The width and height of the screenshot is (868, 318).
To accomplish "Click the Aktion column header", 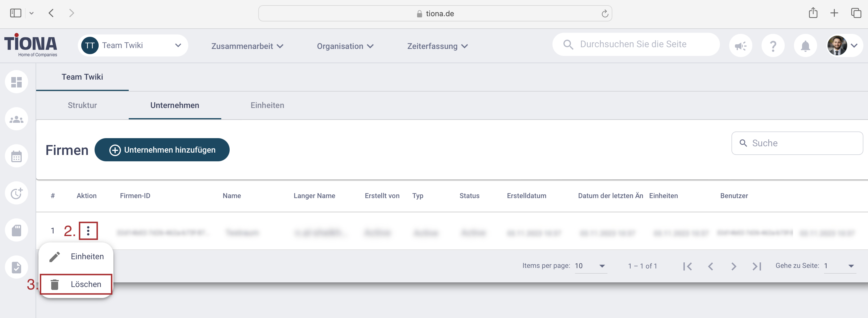I will [x=86, y=196].
